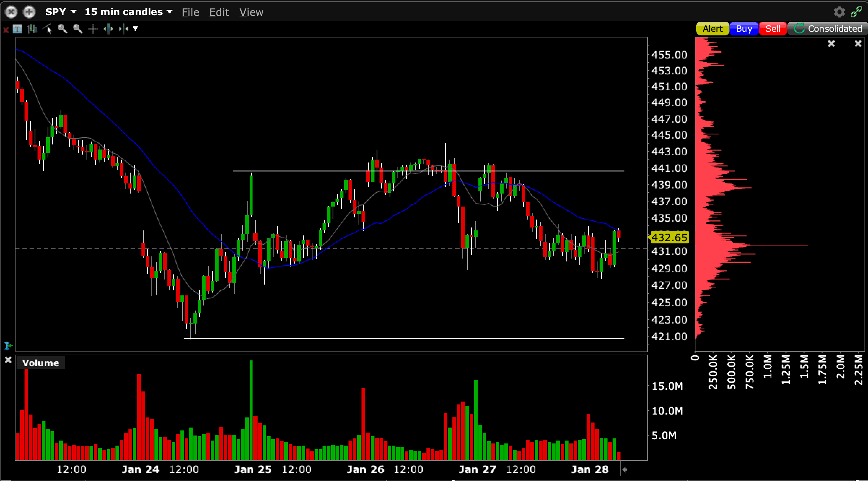Open the View menu
Image resolution: width=868 pixels, height=481 pixels.
pyautogui.click(x=251, y=12)
